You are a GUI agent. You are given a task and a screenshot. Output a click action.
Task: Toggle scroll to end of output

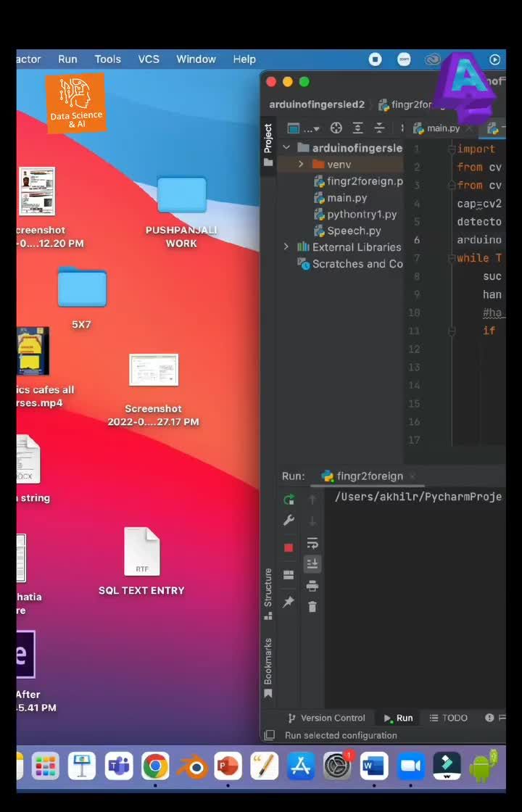coord(312,563)
